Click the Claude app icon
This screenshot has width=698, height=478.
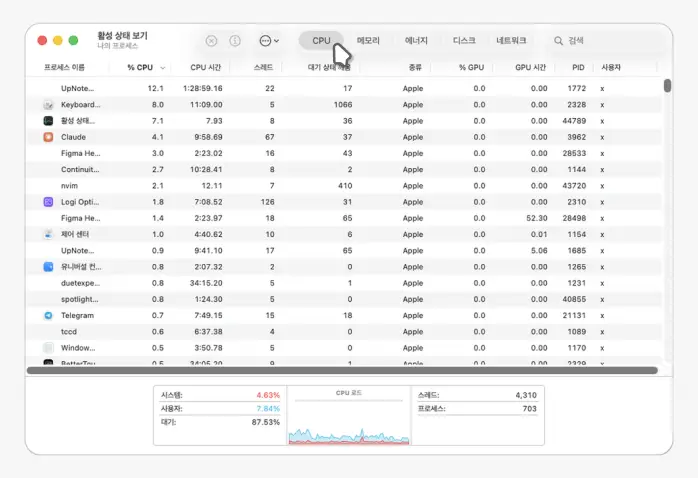click(x=48, y=137)
